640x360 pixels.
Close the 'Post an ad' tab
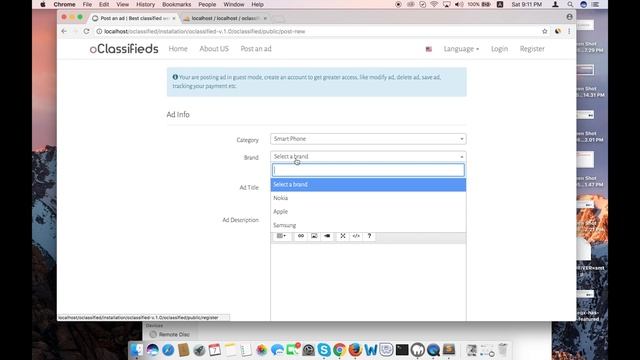click(x=174, y=18)
